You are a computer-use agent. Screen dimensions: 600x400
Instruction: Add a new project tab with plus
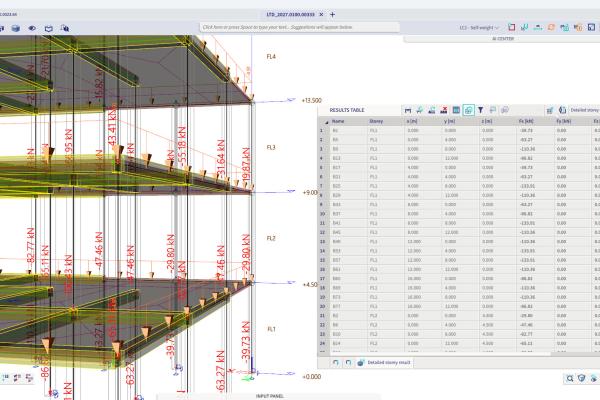click(333, 15)
